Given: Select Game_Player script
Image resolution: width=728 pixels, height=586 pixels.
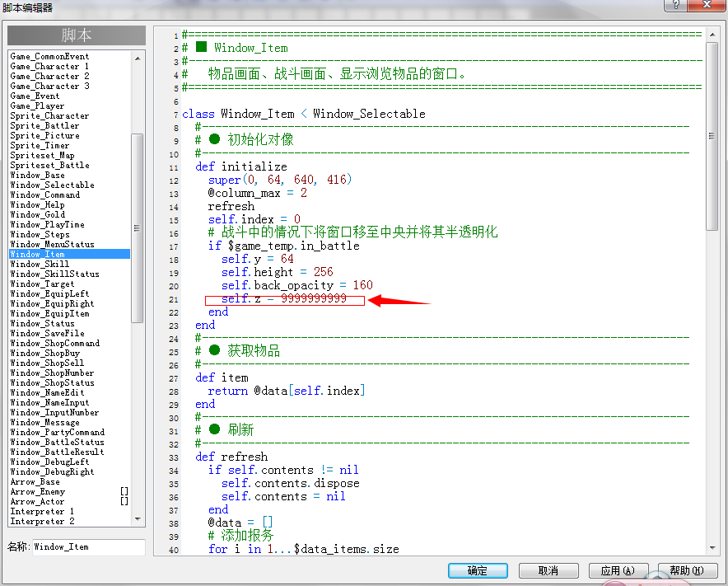Looking at the screenshot, I should point(37,106).
